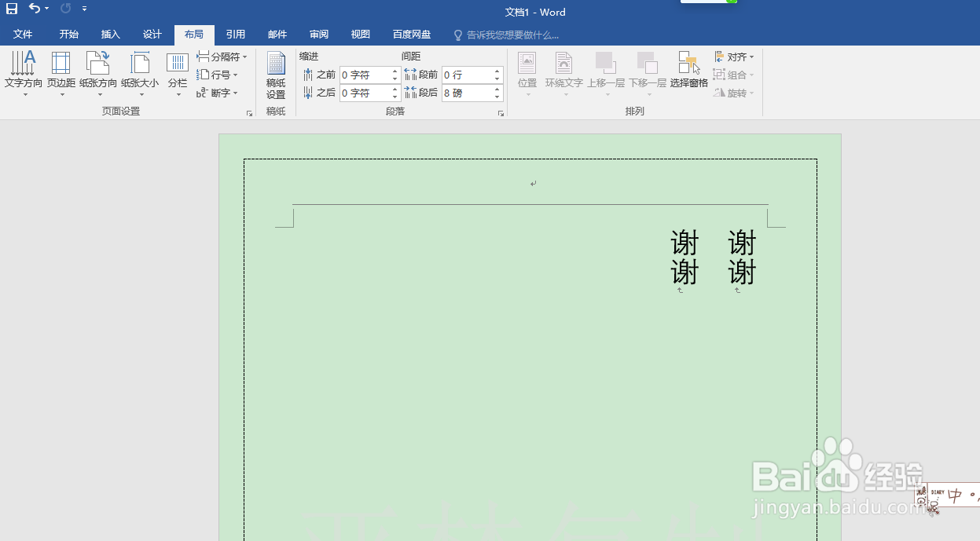Viewport: 980px width, 541px height.
Task: Click the paragraph mark in page header
Action: pos(533,184)
